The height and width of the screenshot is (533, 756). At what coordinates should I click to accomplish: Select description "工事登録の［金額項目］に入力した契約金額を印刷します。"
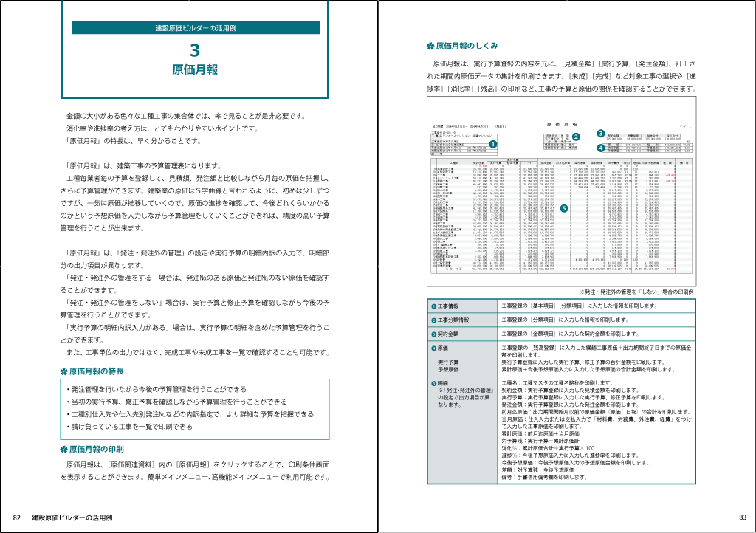(570, 334)
